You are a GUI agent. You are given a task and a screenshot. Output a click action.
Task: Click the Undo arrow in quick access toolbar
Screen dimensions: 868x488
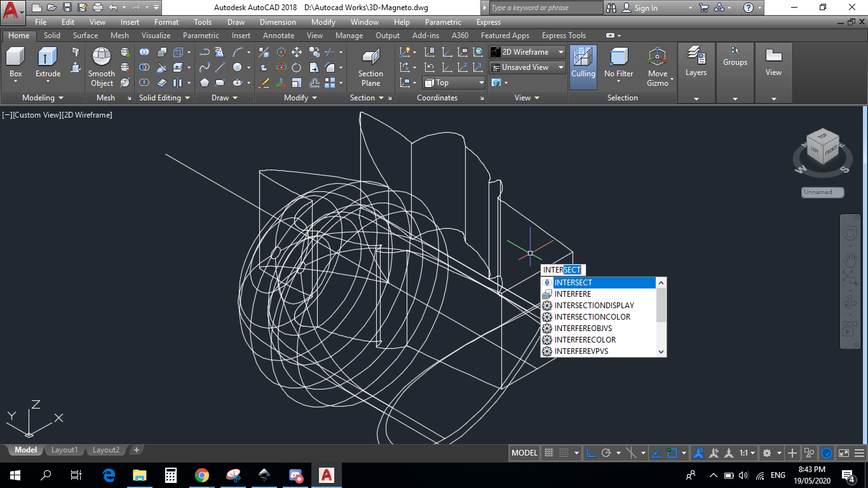coord(113,8)
